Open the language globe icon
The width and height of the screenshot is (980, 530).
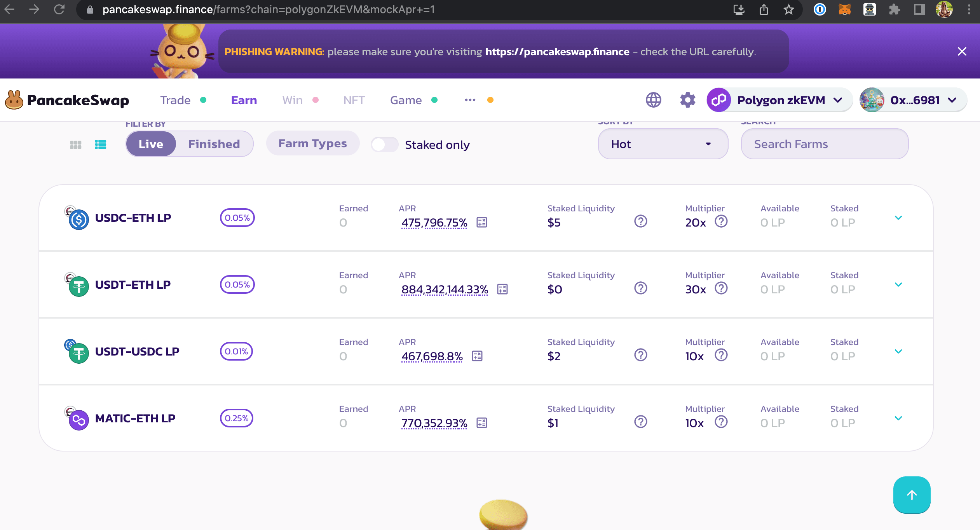point(653,100)
